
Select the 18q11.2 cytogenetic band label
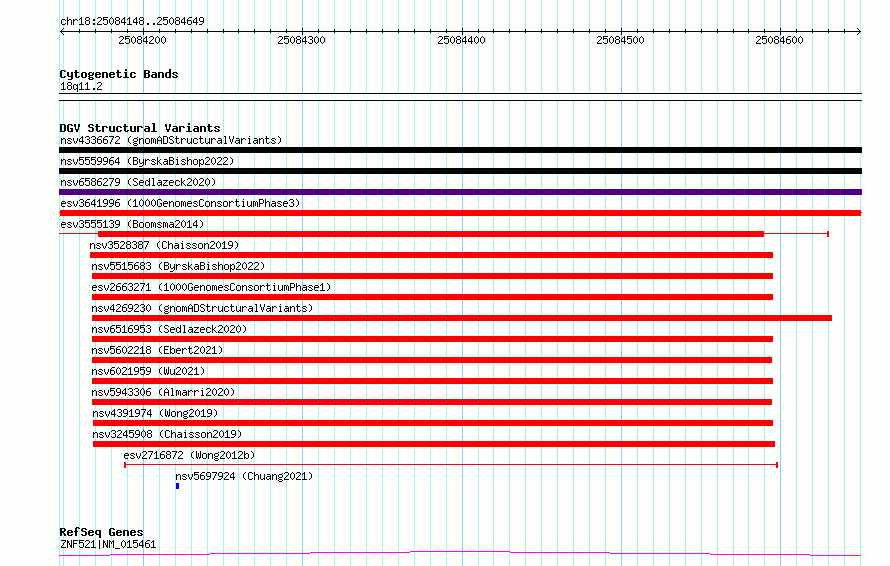coord(81,86)
